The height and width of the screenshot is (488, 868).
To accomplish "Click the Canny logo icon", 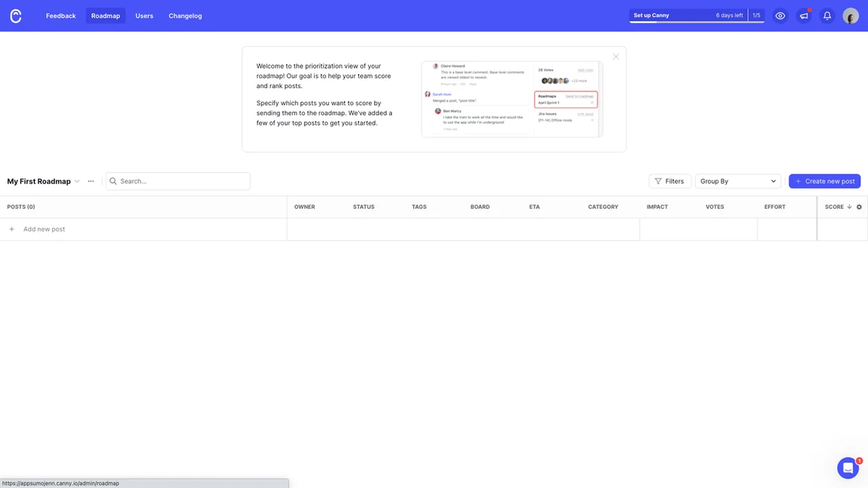I will pos(16,16).
